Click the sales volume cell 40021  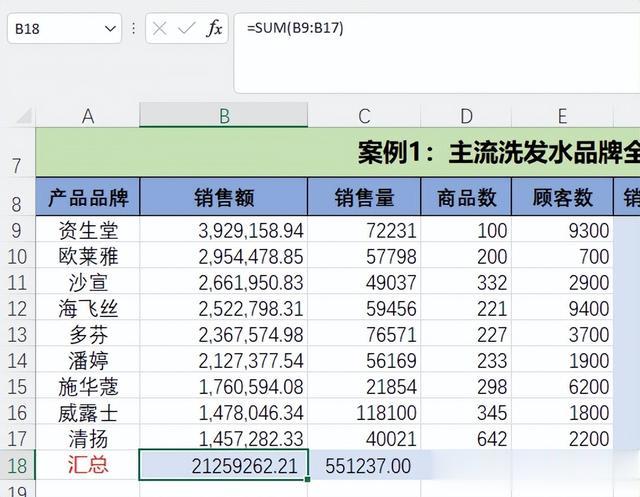tap(364, 437)
